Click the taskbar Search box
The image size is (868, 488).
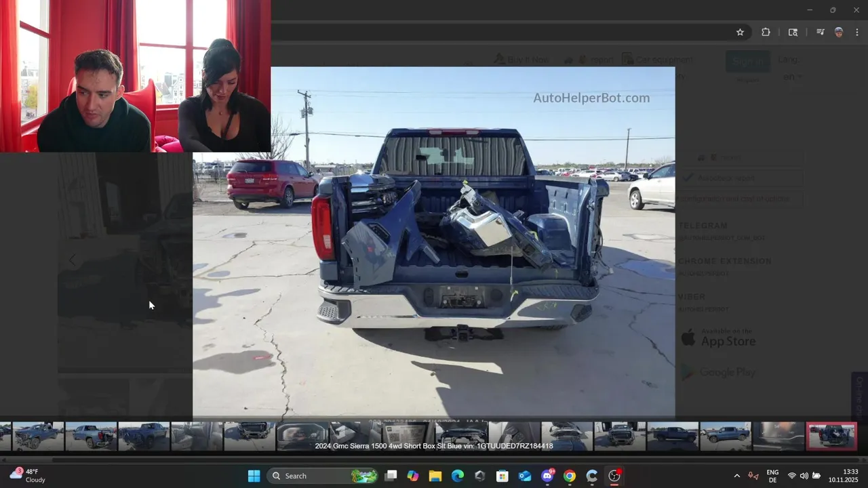(x=322, y=476)
